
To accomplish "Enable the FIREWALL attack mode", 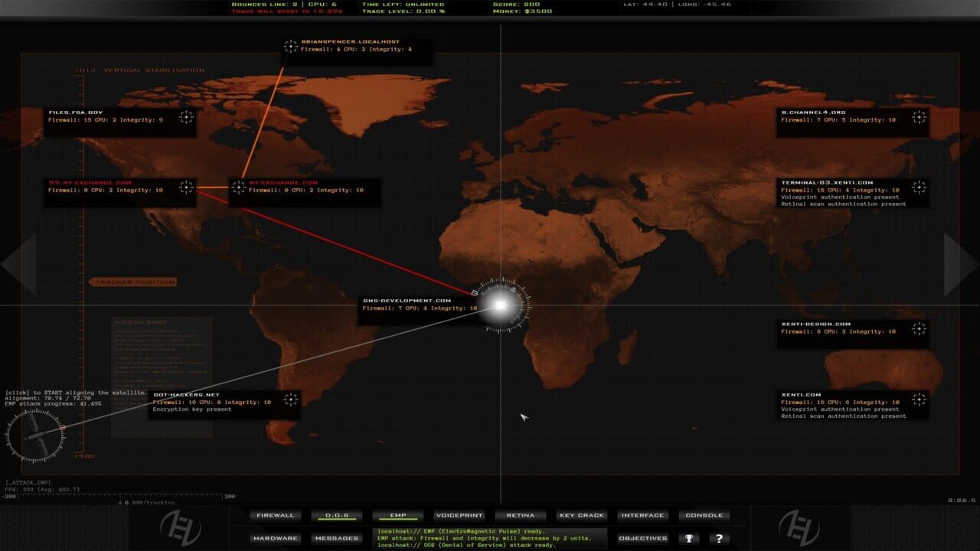I will click(276, 515).
